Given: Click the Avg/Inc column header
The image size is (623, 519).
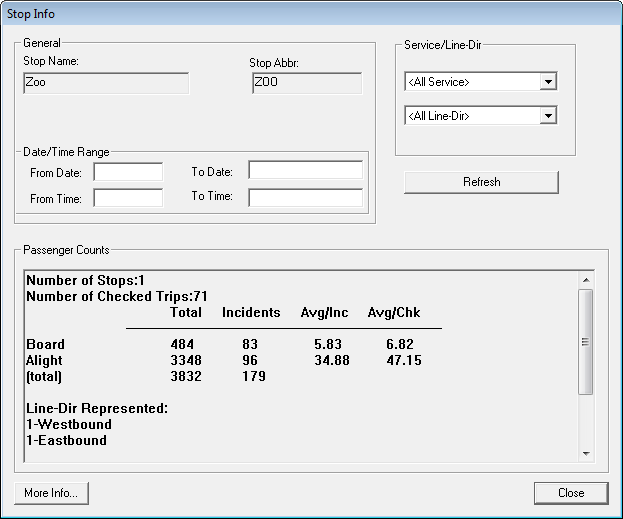Looking at the screenshot, I should coord(324,312).
